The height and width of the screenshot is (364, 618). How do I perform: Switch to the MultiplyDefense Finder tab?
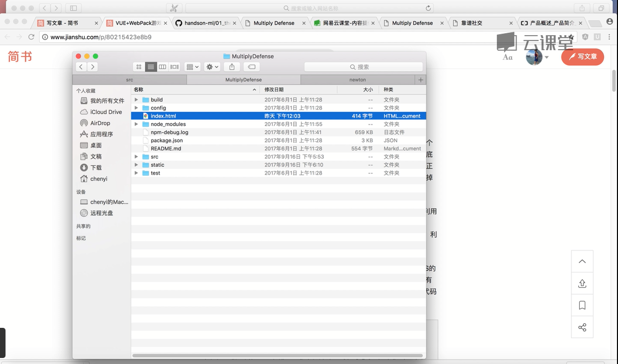point(243,80)
